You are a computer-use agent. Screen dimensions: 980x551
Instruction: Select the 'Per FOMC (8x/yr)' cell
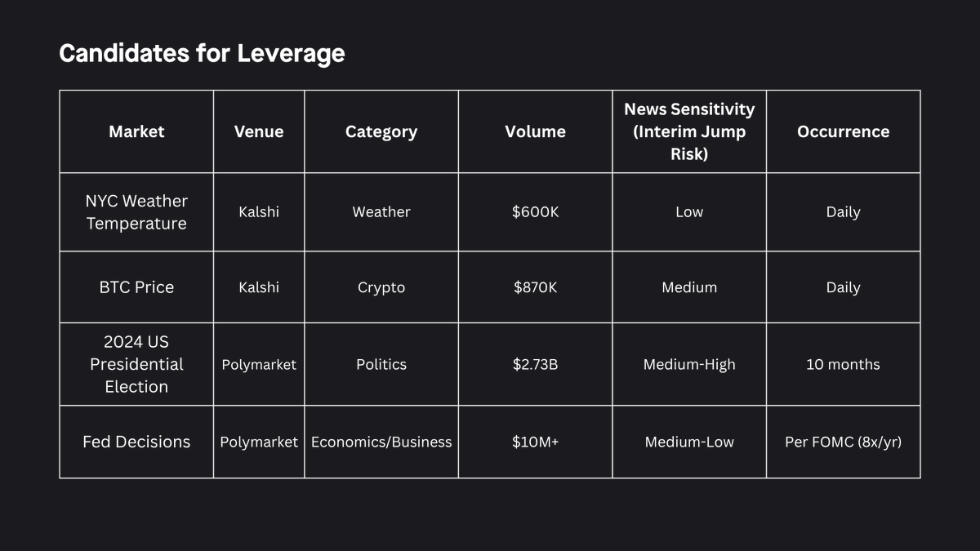(843, 442)
